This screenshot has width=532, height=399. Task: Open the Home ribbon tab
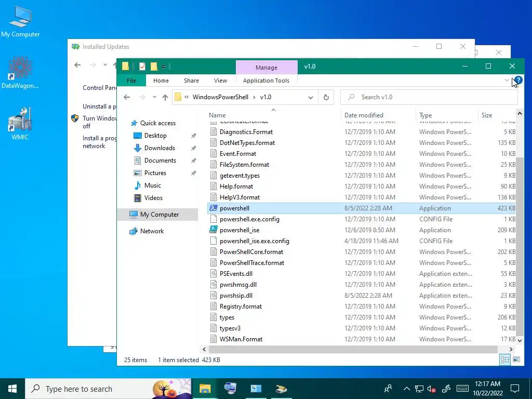(161, 81)
